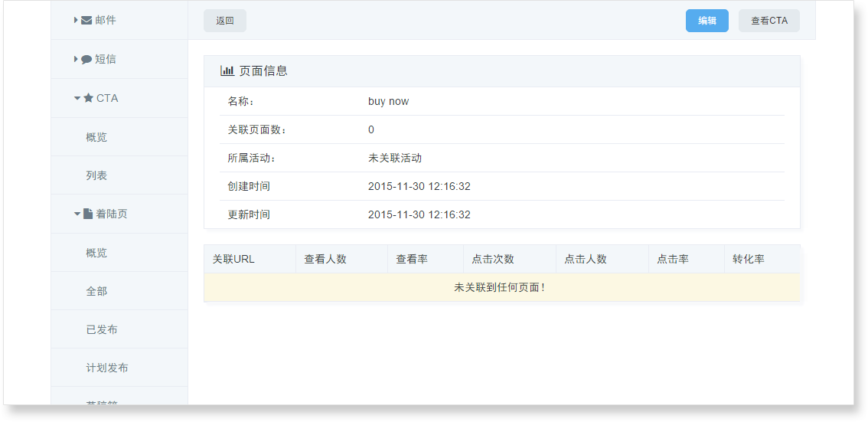Select 全部 in the sidebar
Screen dimensions: 868x422
(96, 291)
